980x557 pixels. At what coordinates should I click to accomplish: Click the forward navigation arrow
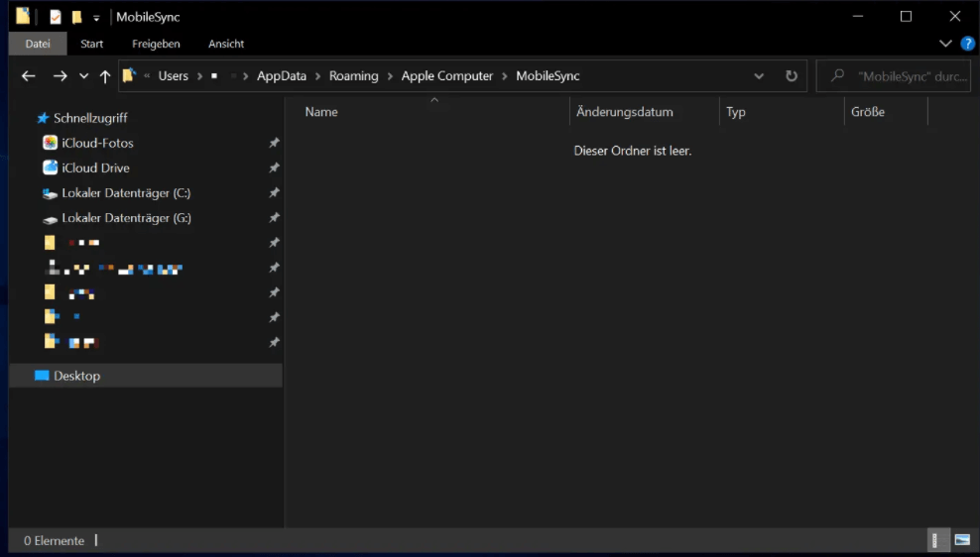tap(61, 76)
